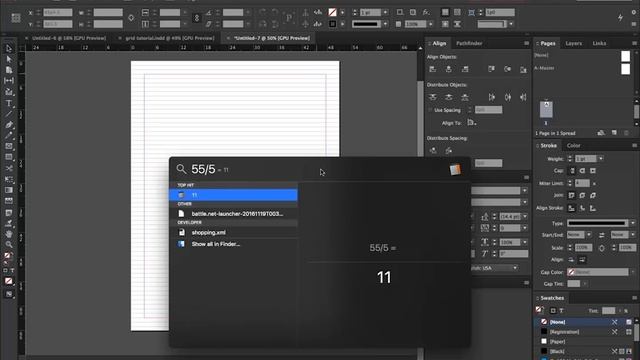Choose Projecting Cap in Stroke panel
The image size is (640, 360).
coord(593,171)
